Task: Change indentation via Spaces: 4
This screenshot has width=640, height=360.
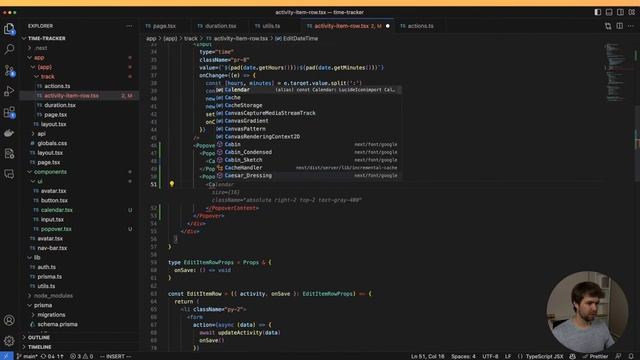Action: (463, 356)
